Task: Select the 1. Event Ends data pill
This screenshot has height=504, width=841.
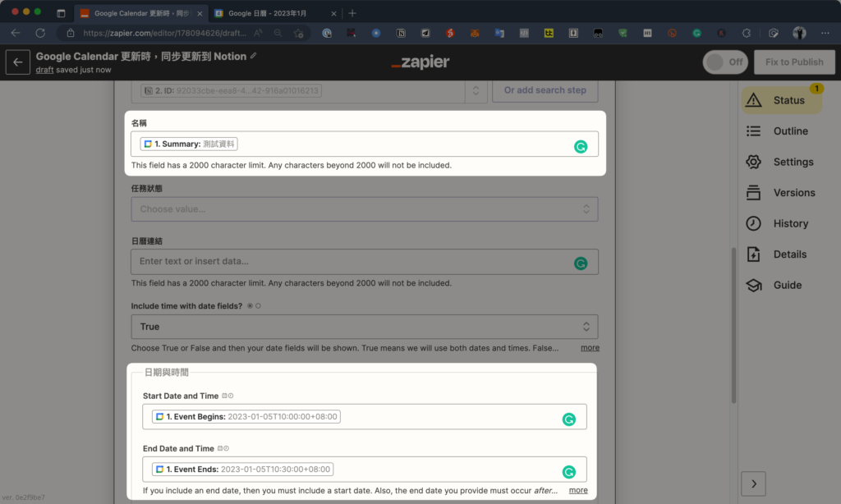Action: 242,470
